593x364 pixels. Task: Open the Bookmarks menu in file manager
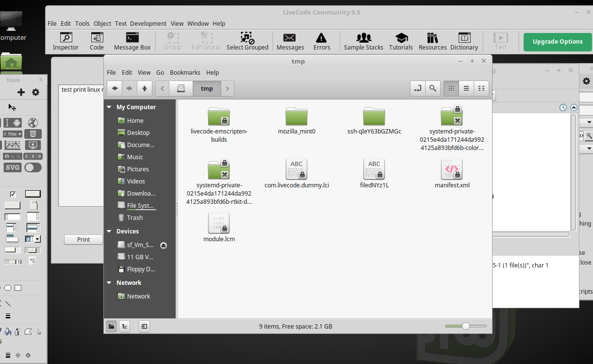click(185, 72)
